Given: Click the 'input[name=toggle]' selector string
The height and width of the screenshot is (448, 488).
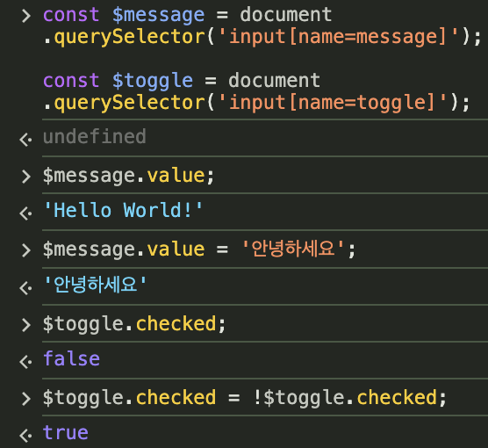Looking at the screenshot, I should coord(333,103).
